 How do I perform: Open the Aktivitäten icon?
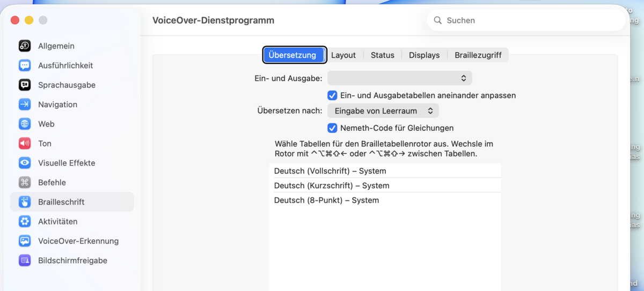(25, 221)
